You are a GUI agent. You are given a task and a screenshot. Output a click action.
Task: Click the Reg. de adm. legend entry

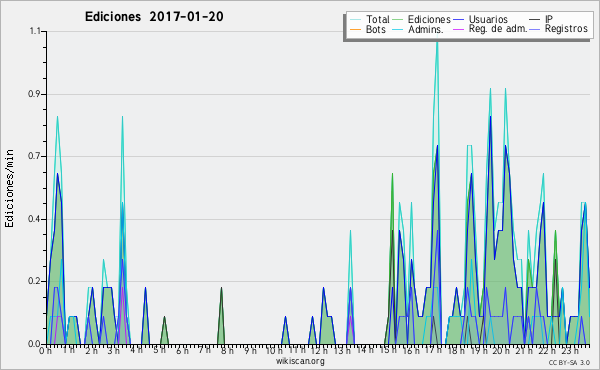point(490,29)
